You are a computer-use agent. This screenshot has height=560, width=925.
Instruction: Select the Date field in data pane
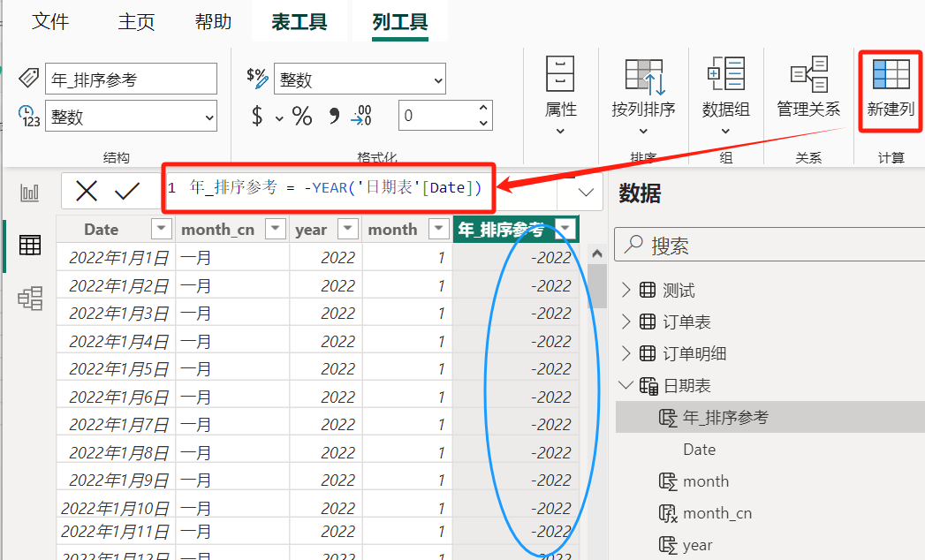699,450
